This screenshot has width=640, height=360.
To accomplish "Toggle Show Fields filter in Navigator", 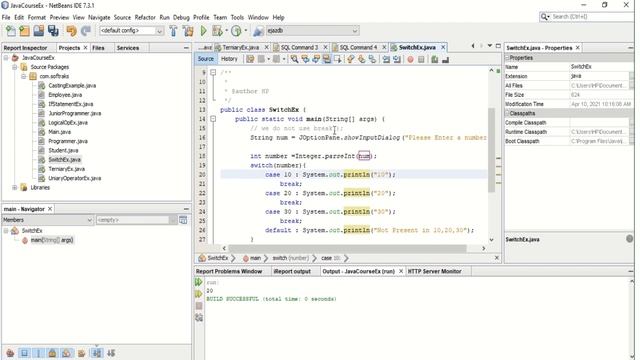I will coord(24,353).
